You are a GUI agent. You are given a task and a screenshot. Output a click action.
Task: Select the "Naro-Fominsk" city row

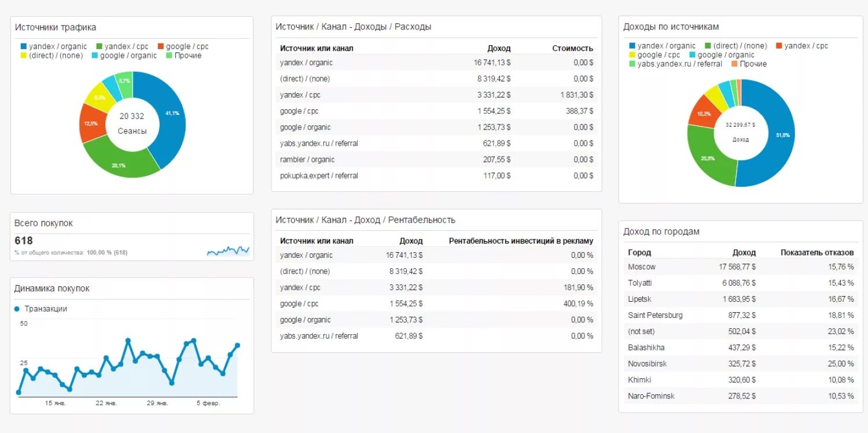741,396
